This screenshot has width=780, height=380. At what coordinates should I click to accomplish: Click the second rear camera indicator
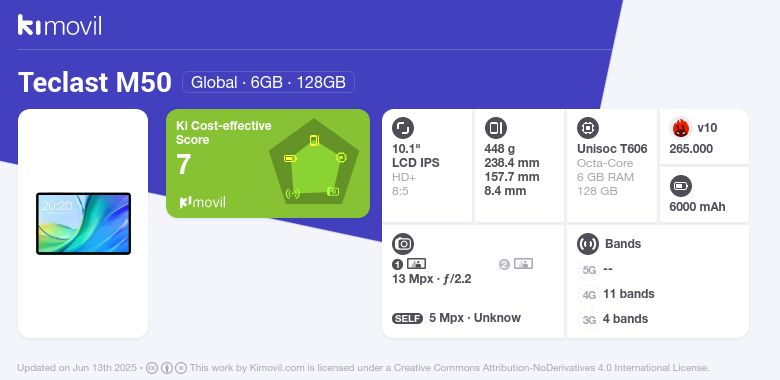(516, 264)
